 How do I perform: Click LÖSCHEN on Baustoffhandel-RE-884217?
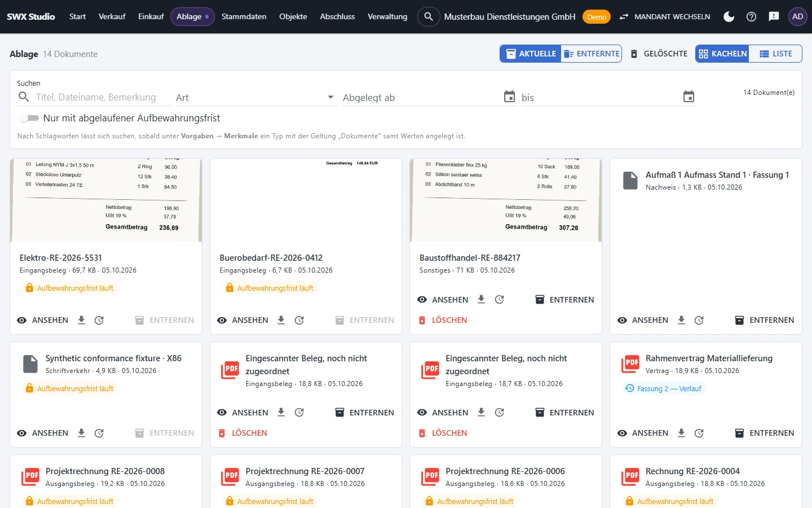pyautogui.click(x=443, y=320)
